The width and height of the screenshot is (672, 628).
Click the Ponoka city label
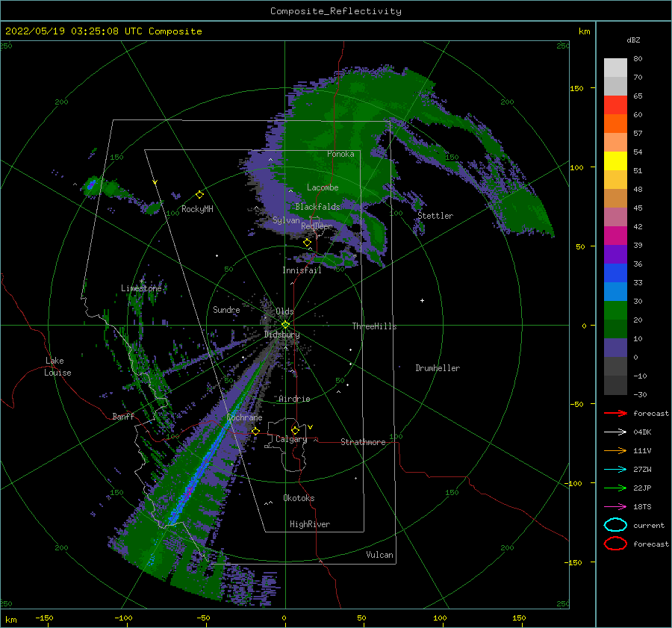[340, 154]
